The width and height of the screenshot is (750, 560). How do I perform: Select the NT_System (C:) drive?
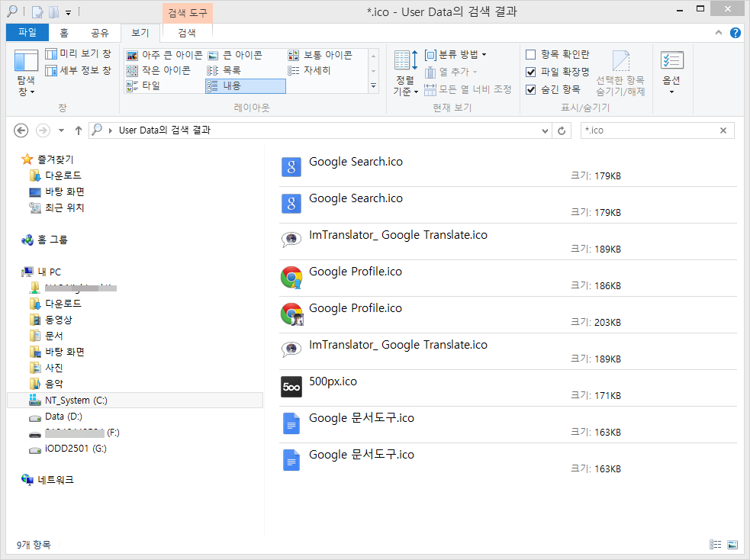pos(135,401)
